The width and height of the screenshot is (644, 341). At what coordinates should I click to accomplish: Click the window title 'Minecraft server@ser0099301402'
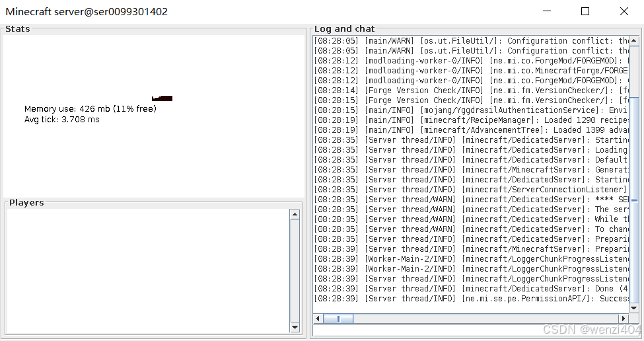point(87,11)
